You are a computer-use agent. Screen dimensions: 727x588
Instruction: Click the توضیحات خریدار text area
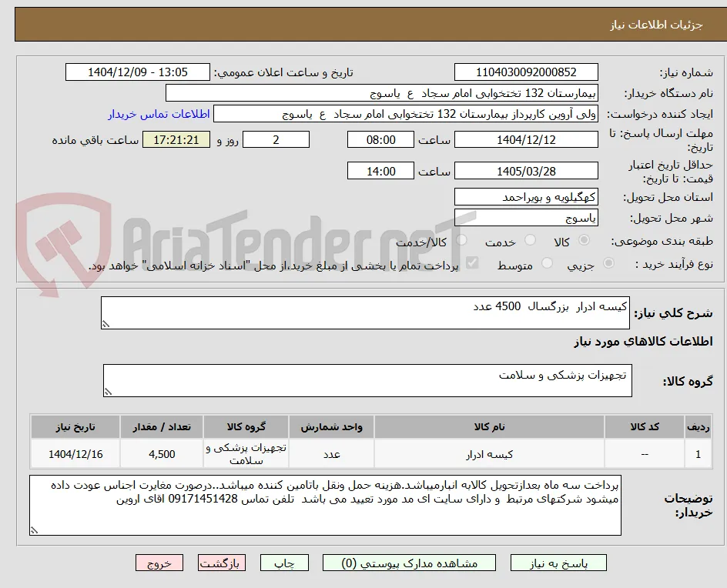[326, 505]
